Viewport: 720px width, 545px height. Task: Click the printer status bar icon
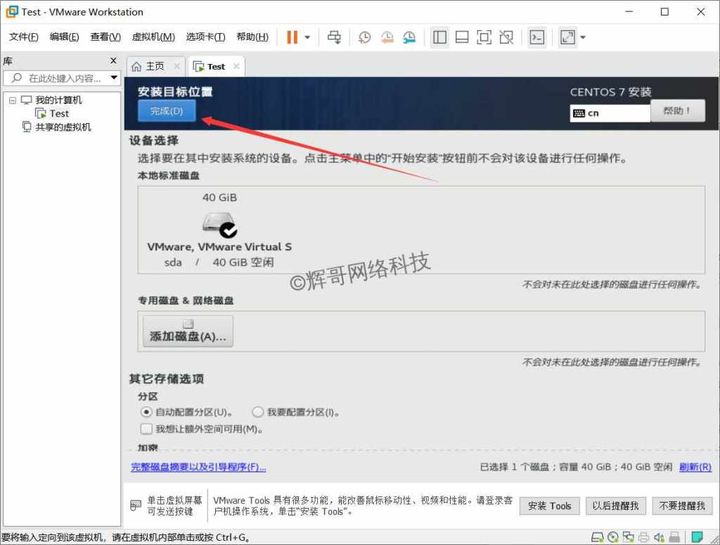pos(644,537)
